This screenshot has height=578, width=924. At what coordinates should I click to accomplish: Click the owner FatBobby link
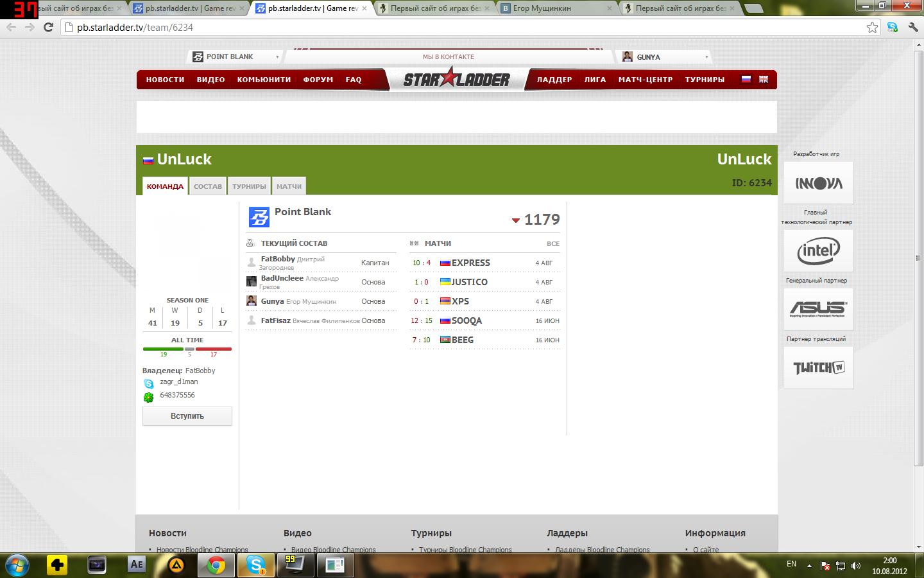(x=200, y=371)
